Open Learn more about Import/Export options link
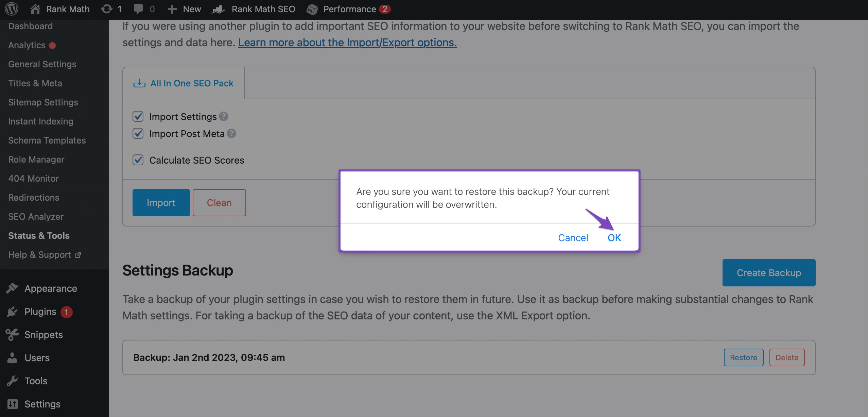The image size is (868, 417). click(x=347, y=43)
